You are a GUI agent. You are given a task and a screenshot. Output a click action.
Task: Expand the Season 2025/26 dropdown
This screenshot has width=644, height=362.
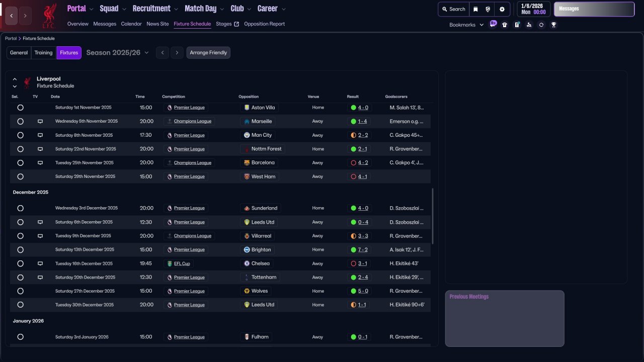tap(118, 53)
